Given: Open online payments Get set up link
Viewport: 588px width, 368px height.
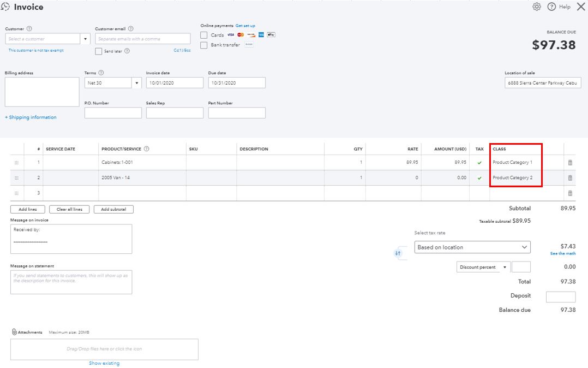Looking at the screenshot, I should click(x=246, y=25).
